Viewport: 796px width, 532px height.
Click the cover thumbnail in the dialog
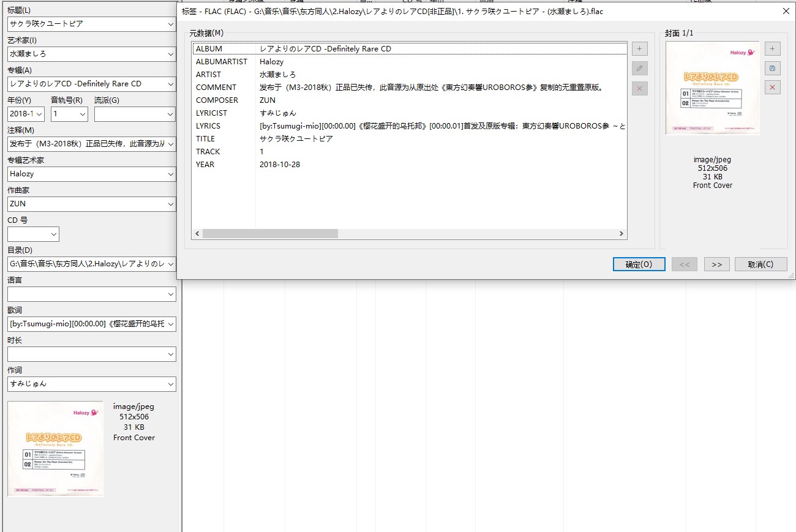click(712, 88)
